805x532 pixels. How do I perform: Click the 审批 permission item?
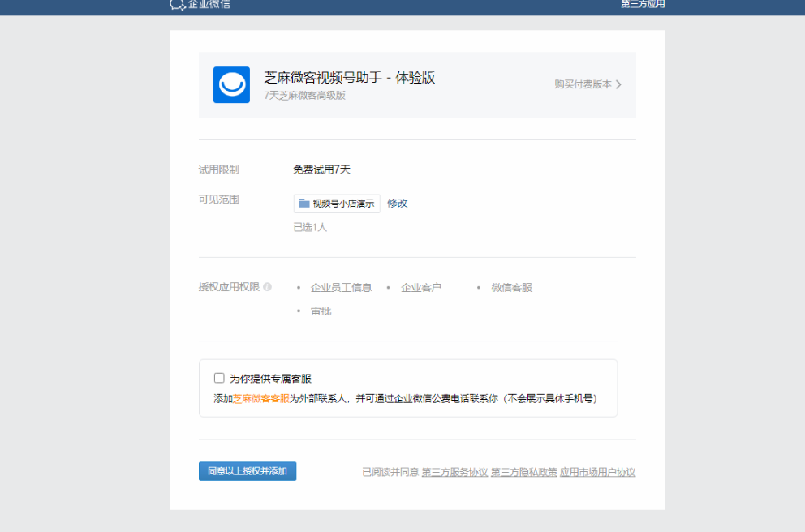(321, 311)
